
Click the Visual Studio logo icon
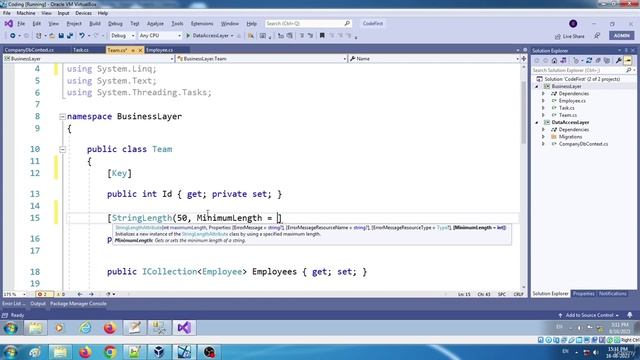click(8, 24)
